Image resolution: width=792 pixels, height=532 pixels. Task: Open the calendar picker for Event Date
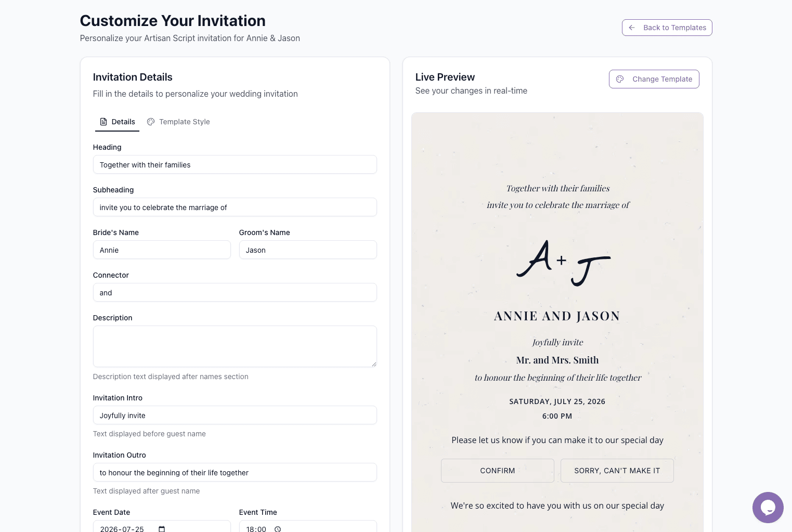click(161, 529)
